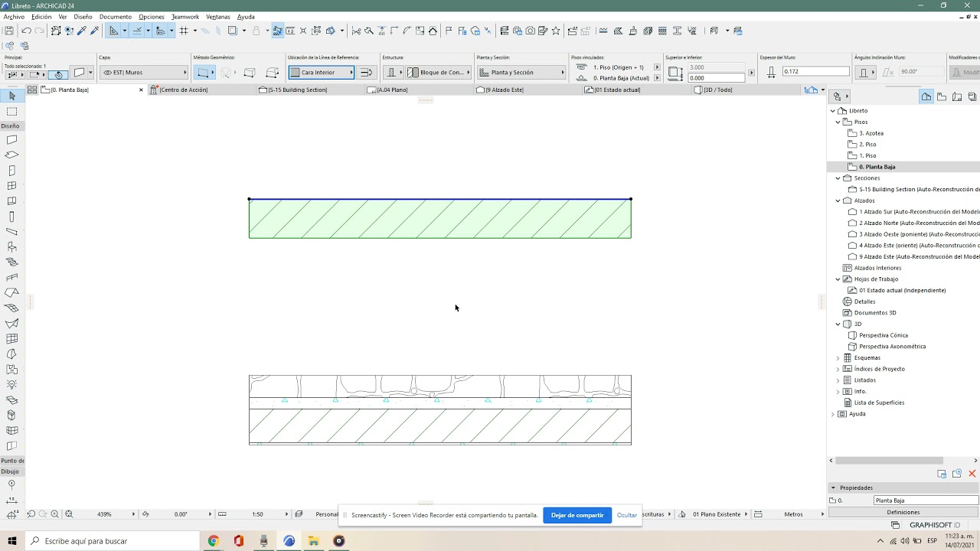This screenshot has height=551, width=980.
Task: Expand the Esquemas tree node
Action: coord(838,357)
